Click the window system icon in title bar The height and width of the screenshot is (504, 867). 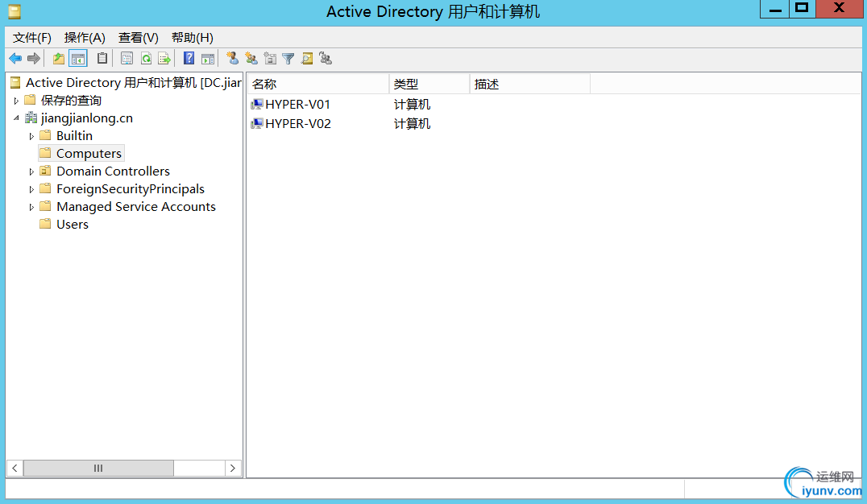pos(15,11)
